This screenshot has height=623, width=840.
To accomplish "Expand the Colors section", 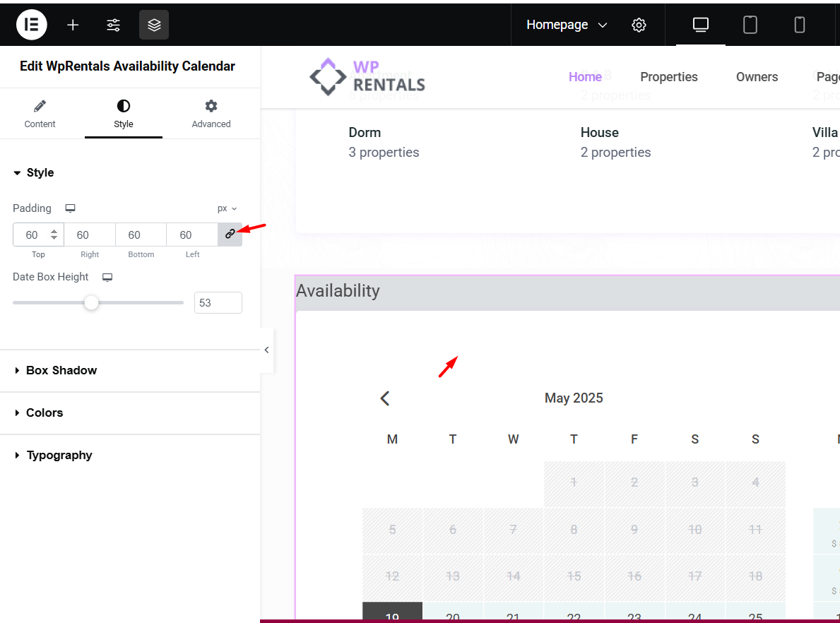I will (45, 413).
